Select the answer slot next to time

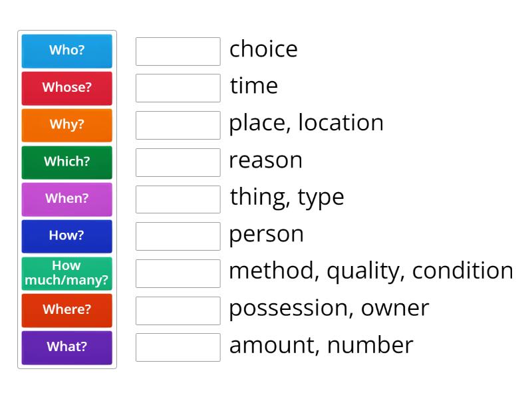click(178, 88)
